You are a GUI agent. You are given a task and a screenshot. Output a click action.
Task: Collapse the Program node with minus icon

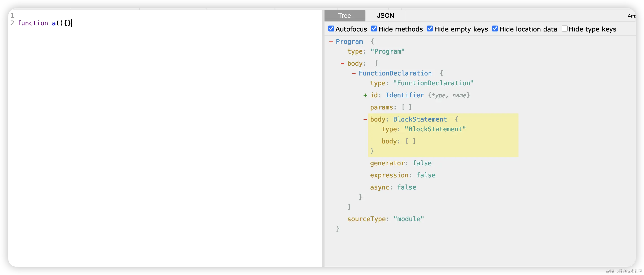[331, 42]
